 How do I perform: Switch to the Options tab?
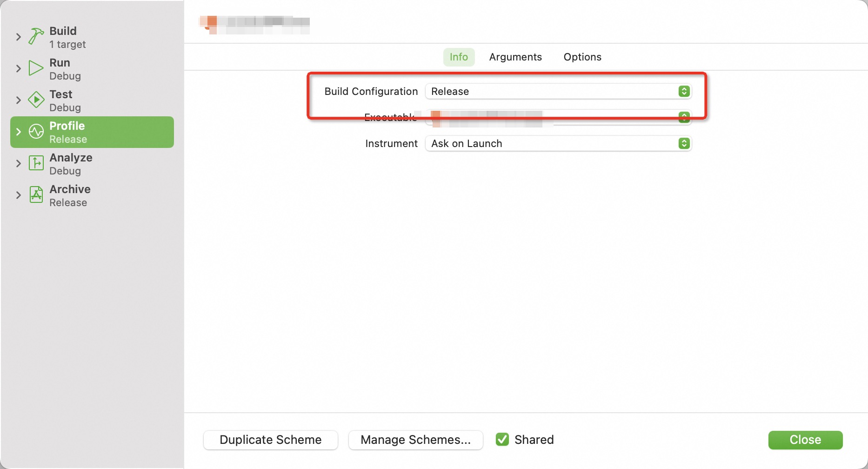point(582,57)
